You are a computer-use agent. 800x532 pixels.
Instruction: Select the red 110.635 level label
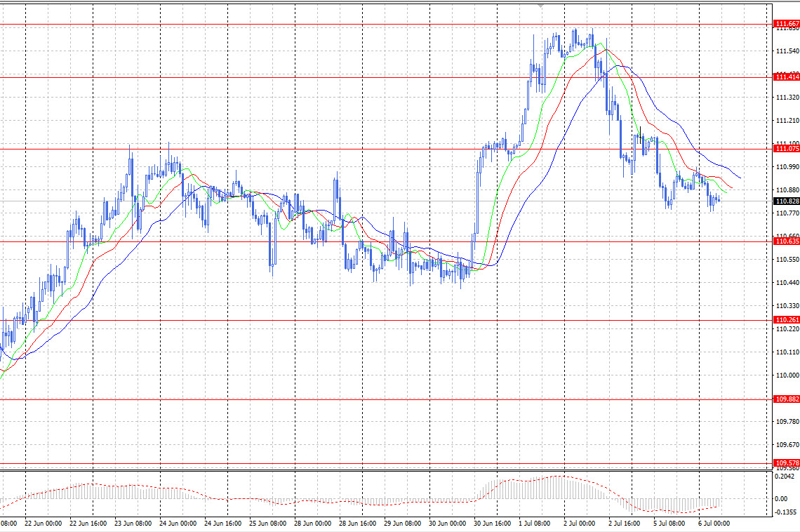[x=787, y=241]
